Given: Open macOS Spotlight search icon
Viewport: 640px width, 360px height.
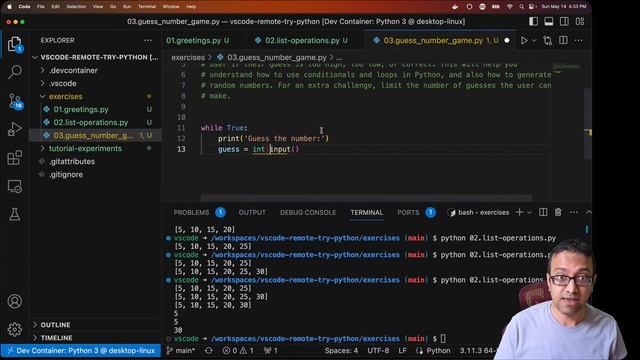Looking at the screenshot, I should [x=521, y=7].
